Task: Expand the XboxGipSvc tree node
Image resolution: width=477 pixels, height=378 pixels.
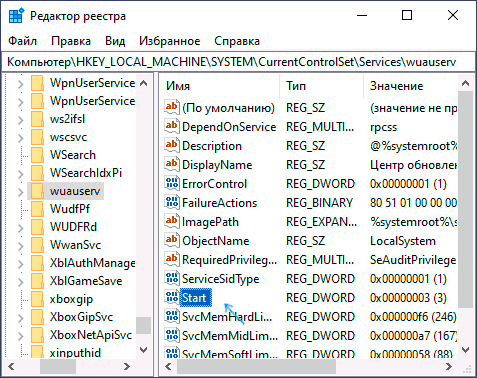Action: (21, 318)
